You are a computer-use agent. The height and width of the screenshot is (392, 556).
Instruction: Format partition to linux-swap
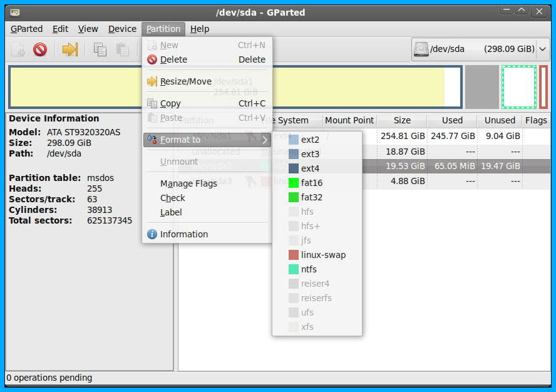(317, 255)
